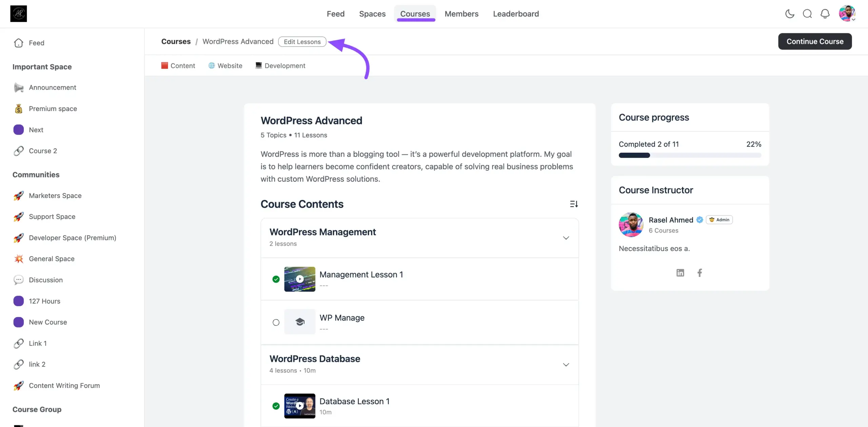Open the WP Manage lesson title
Screen dimensions: 868x427
tap(342, 318)
